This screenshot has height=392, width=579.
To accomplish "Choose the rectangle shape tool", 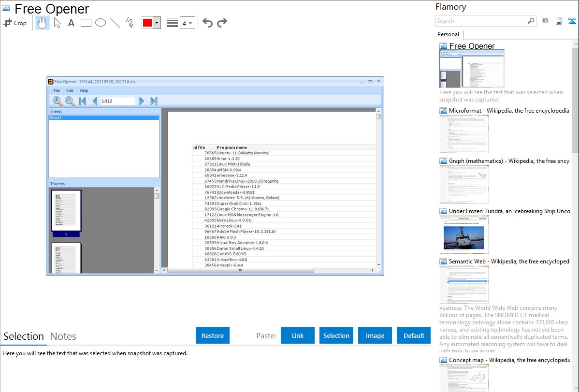I will (86, 23).
